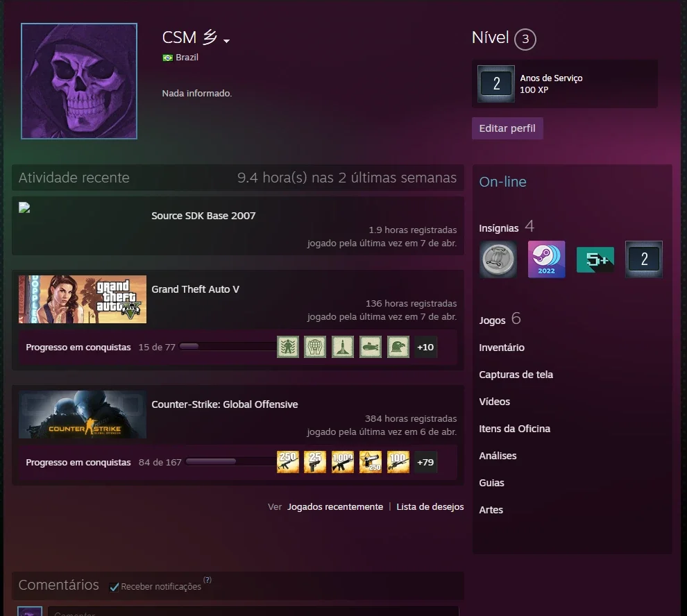Click the 'Nada informado.' summary text
Viewport: 687px width, 616px height.
click(197, 93)
